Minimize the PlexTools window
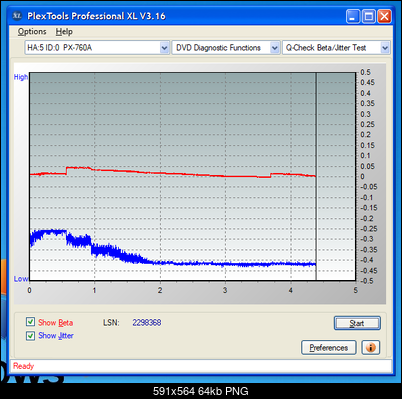Image resolution: width=402 pixels, height=399 pixels. tap(353, 16)
